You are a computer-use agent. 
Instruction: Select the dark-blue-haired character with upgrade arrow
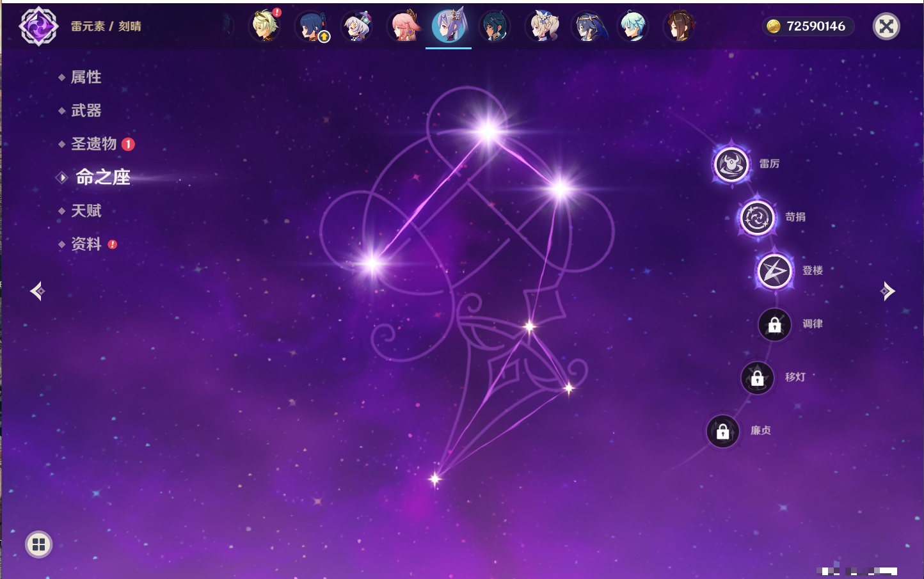point(311,27)
